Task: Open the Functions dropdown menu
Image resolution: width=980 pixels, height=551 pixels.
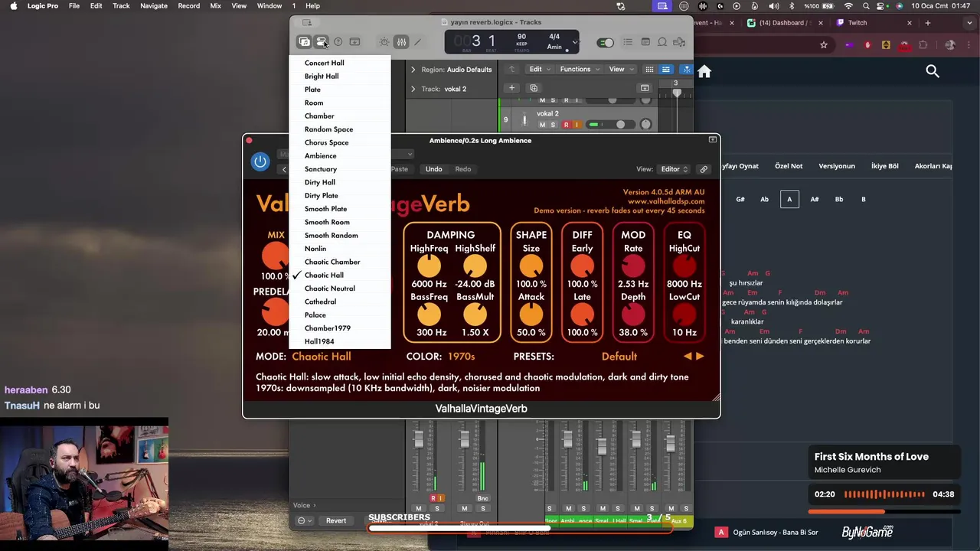Action: (580, 70)
